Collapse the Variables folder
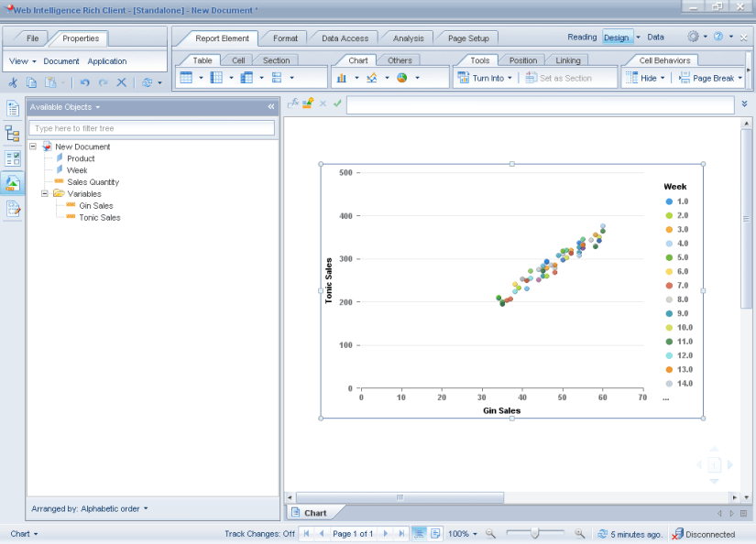The width and height of the screenshot is (756, 544). pyautogui.click(x=44, y=193)
